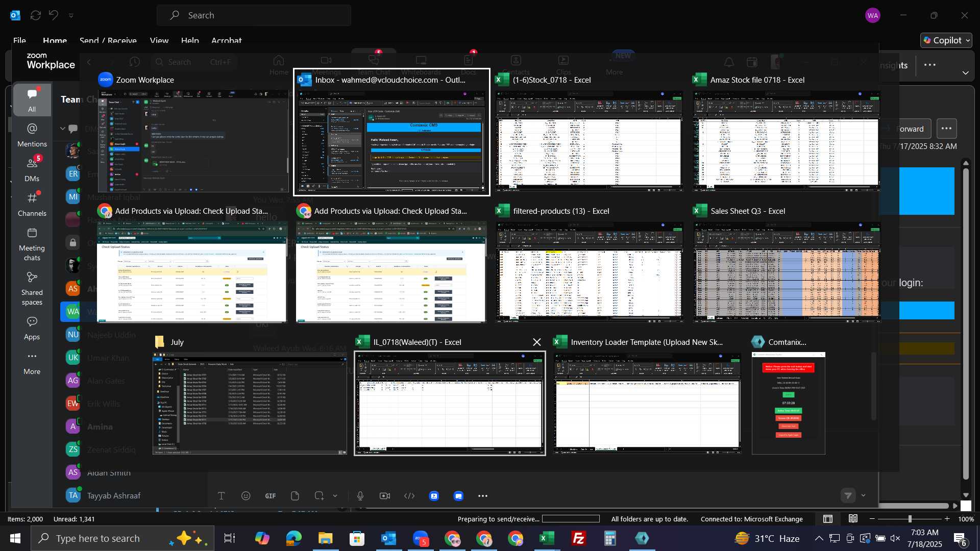Open the GIF picker in chat toolbar
This screenshot has width=980, height=551.
[271, 496]
